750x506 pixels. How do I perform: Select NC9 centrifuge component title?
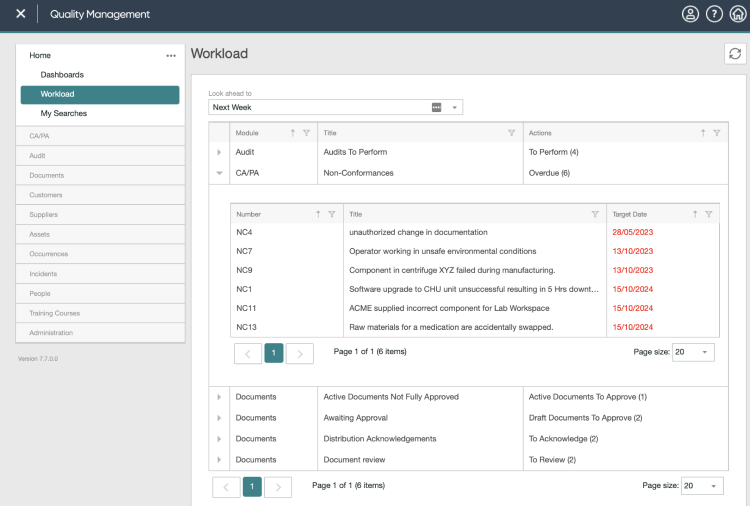pos(452,270)
